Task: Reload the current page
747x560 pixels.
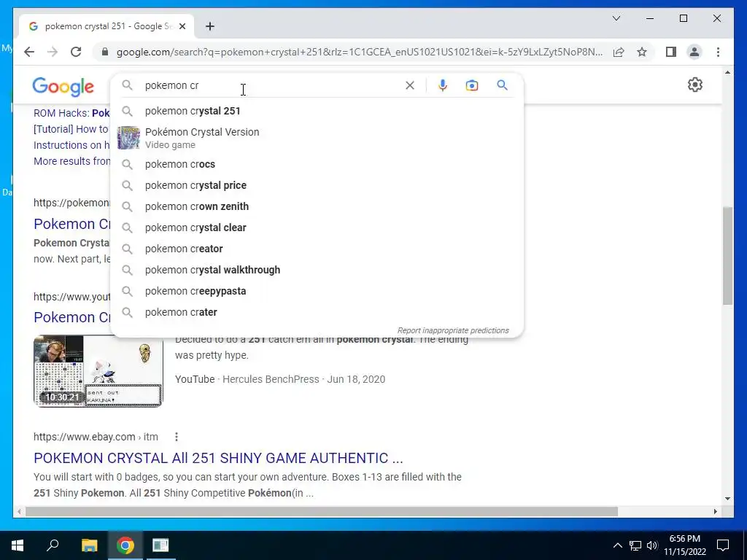Action: point(76,52)
